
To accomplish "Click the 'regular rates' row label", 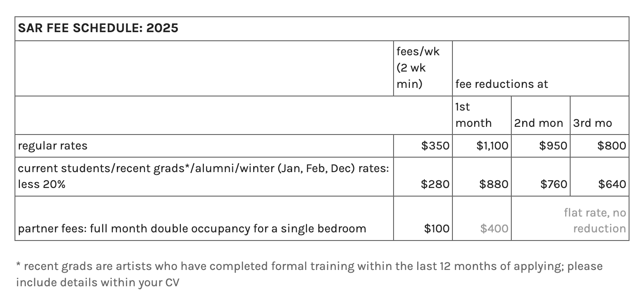I will click(53, 146).
